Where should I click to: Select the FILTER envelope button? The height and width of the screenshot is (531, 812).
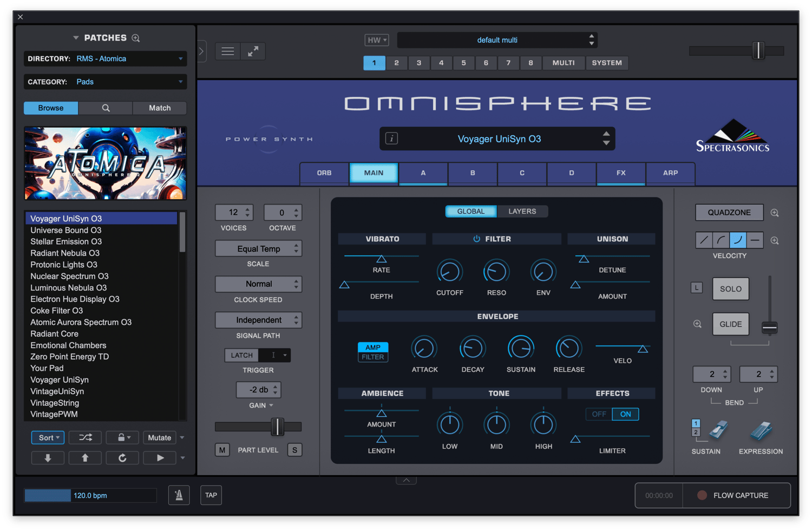373,357
